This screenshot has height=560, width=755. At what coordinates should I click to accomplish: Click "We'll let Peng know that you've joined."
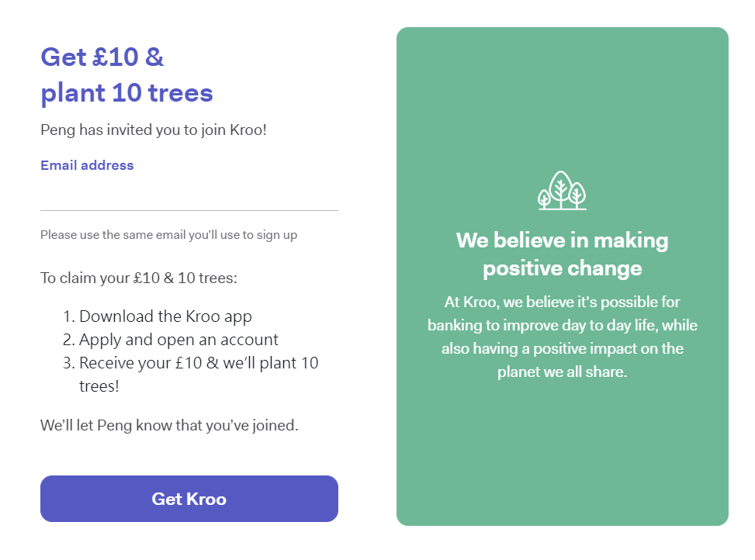coord(169,425)
